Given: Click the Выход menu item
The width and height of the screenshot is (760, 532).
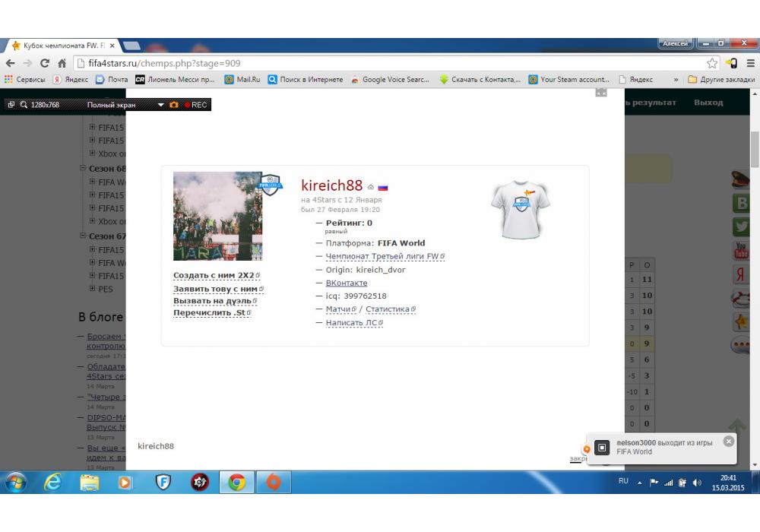Looking at the screenshot, I should (708, 103).
